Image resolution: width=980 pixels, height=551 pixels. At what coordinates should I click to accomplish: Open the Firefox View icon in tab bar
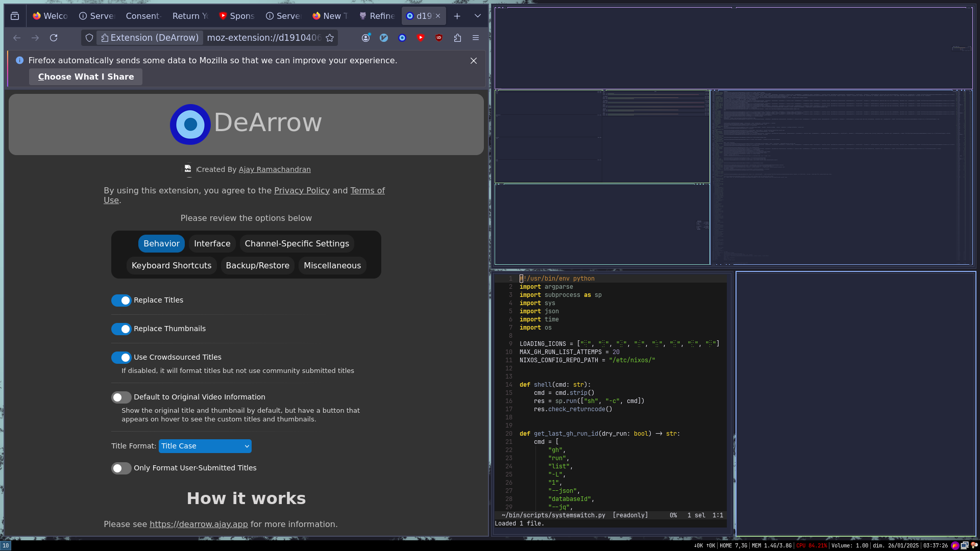tap(15, 16)
